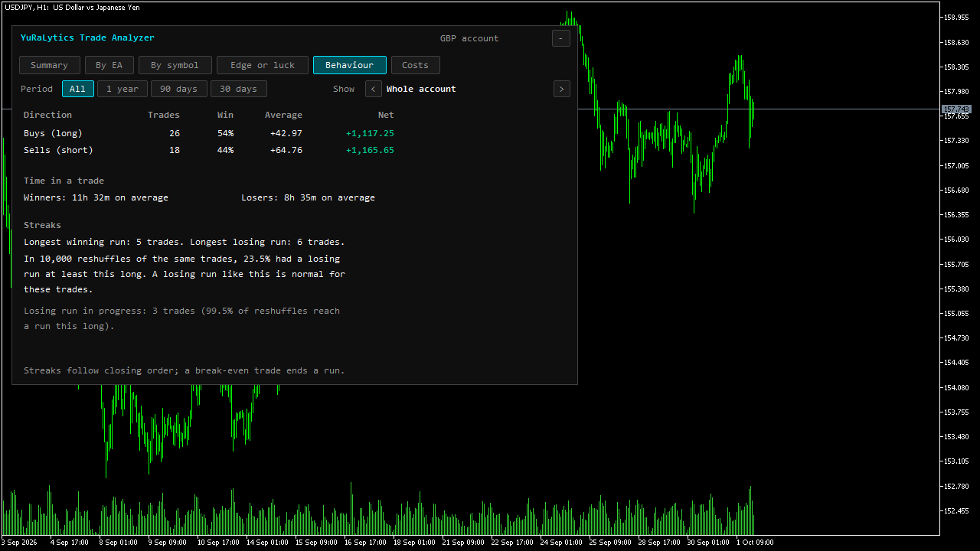
Task: Click the Time in a trade heading
Action: (64, 181)
